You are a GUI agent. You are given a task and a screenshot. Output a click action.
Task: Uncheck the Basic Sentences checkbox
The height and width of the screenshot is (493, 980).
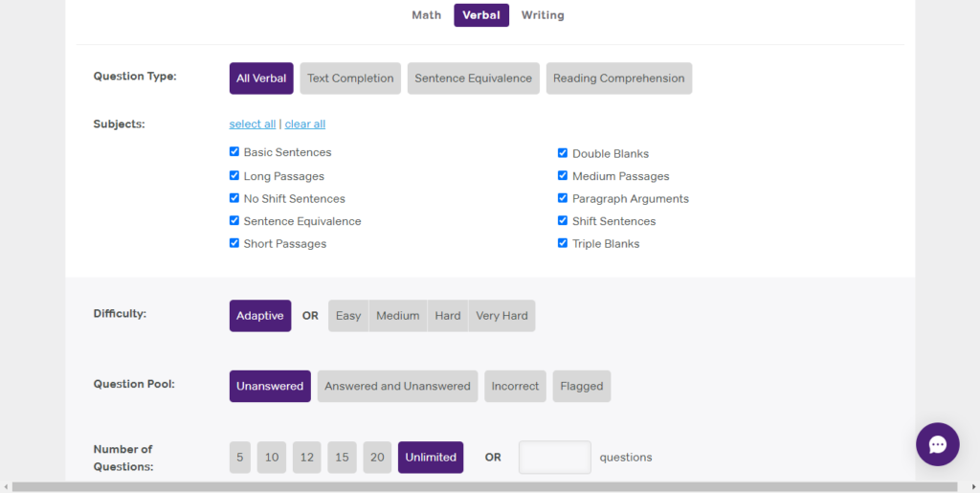point(234,151)
